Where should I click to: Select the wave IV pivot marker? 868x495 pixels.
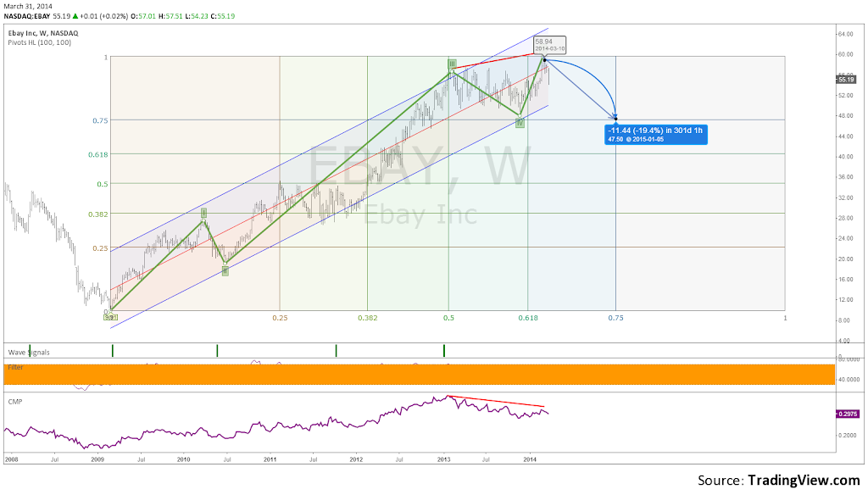520,124
